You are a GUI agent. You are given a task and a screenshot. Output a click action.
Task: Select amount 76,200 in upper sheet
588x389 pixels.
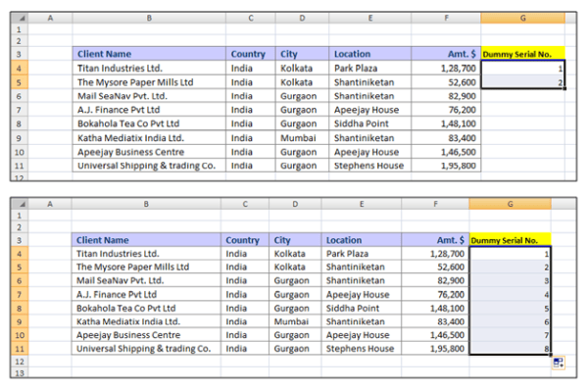pos(446,110)
